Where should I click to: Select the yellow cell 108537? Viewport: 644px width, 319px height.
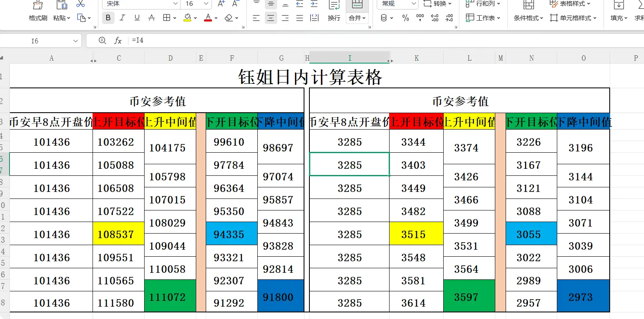click(119, 234)
